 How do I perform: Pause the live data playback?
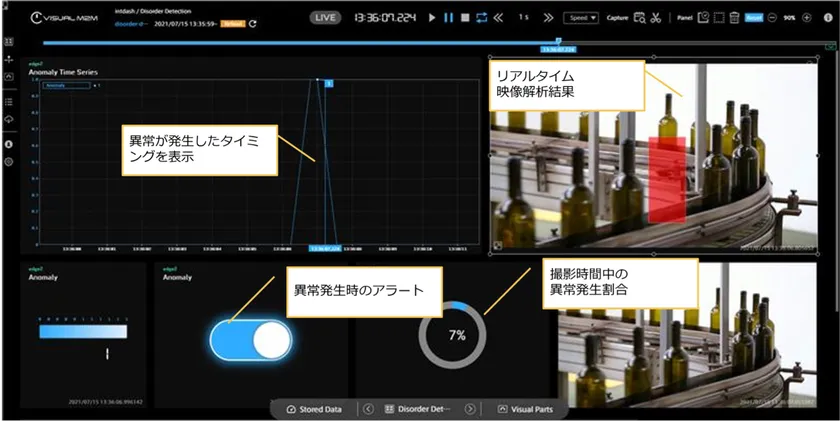(x=449, y=17)
